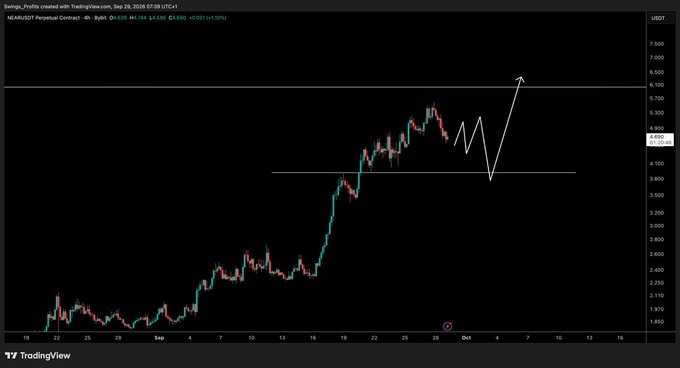Click the high value H4.744

point(137,18)
